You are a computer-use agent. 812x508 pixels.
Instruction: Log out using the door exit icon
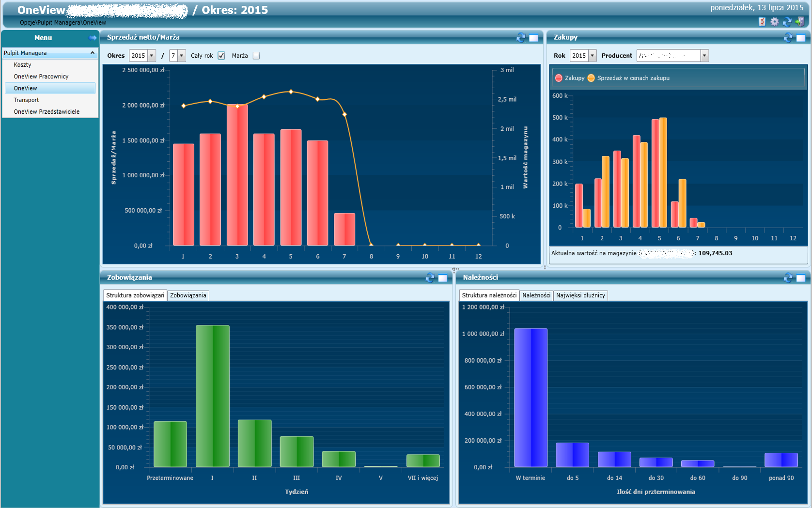[x=800, y=21]
